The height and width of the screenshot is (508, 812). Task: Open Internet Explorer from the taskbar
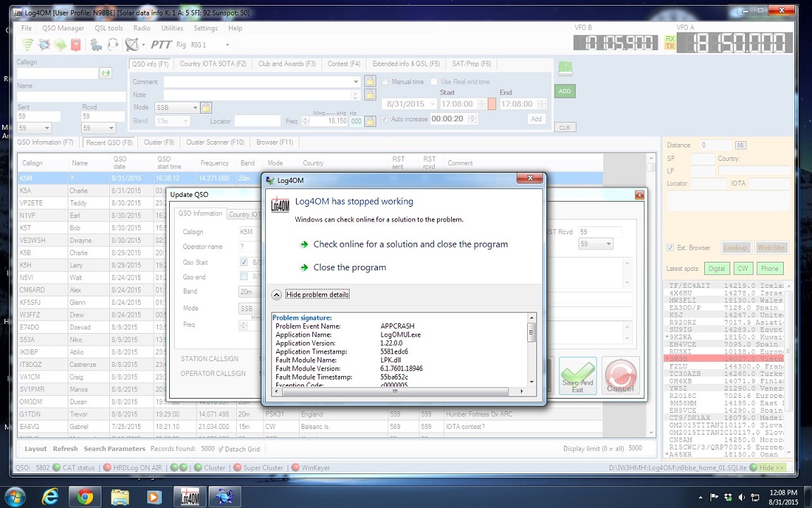(50, 497)
